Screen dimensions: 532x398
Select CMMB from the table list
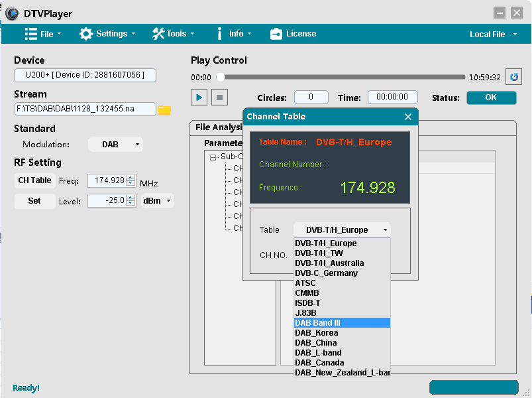(x=342, y=293)
